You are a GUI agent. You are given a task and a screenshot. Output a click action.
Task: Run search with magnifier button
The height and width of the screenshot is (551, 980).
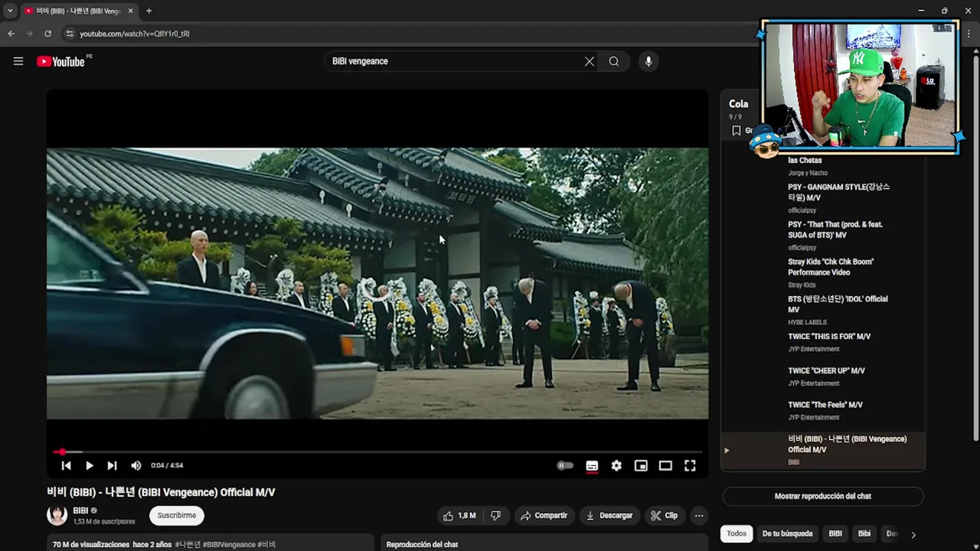[614, 61]
